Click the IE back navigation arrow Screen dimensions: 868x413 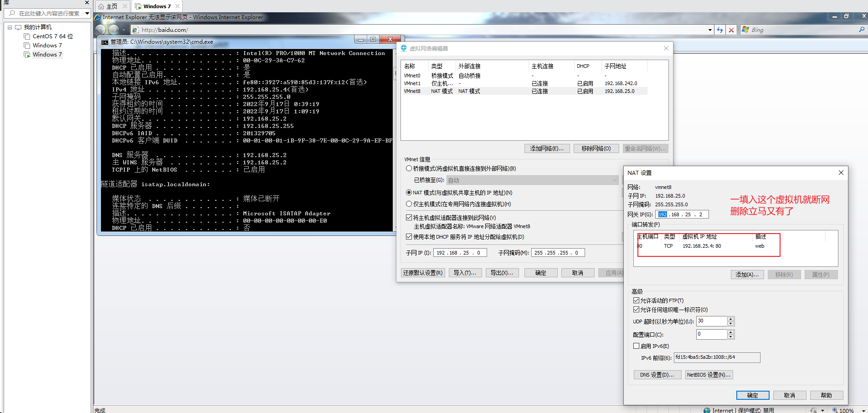(101, 30)
